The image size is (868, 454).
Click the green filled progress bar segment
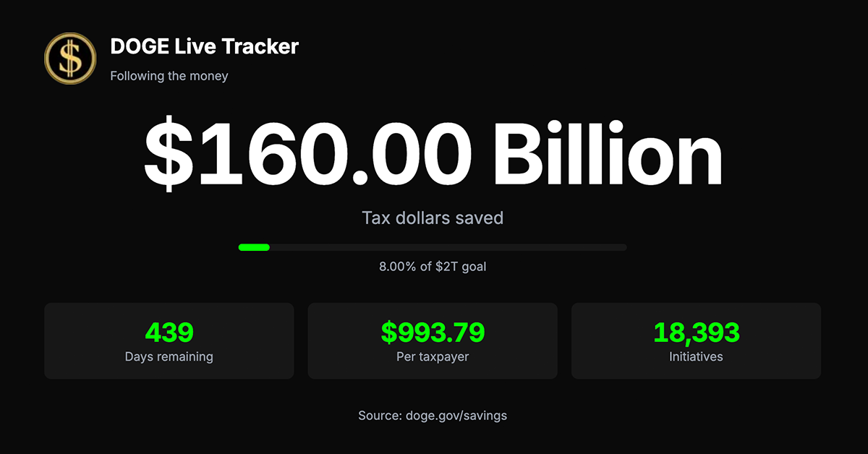254,247
